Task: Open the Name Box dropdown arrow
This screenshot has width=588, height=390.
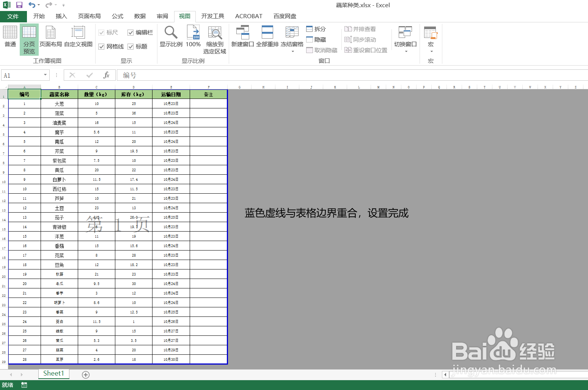Action: click(45, 75)
